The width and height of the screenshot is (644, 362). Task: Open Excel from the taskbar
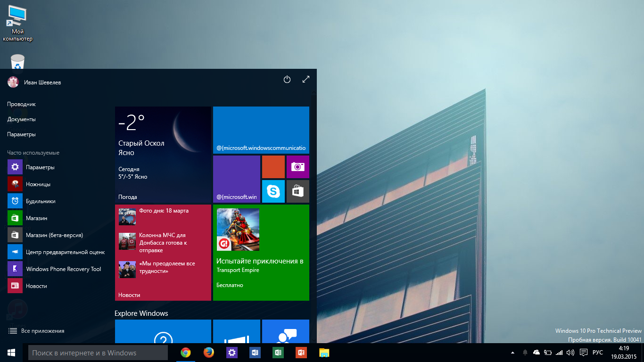pyautogui.click(x=278, y=353)
